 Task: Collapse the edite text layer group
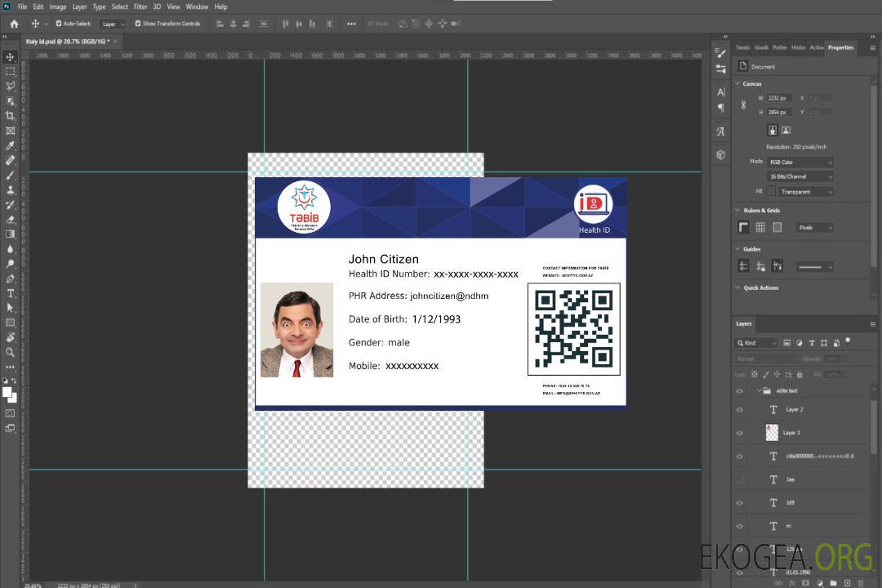tap(758, 391)
